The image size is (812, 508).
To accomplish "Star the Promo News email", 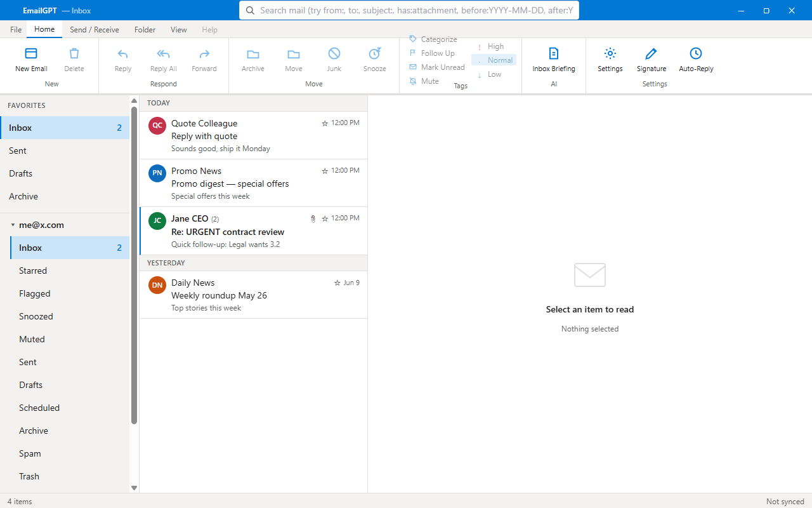I will coord(325,171).
